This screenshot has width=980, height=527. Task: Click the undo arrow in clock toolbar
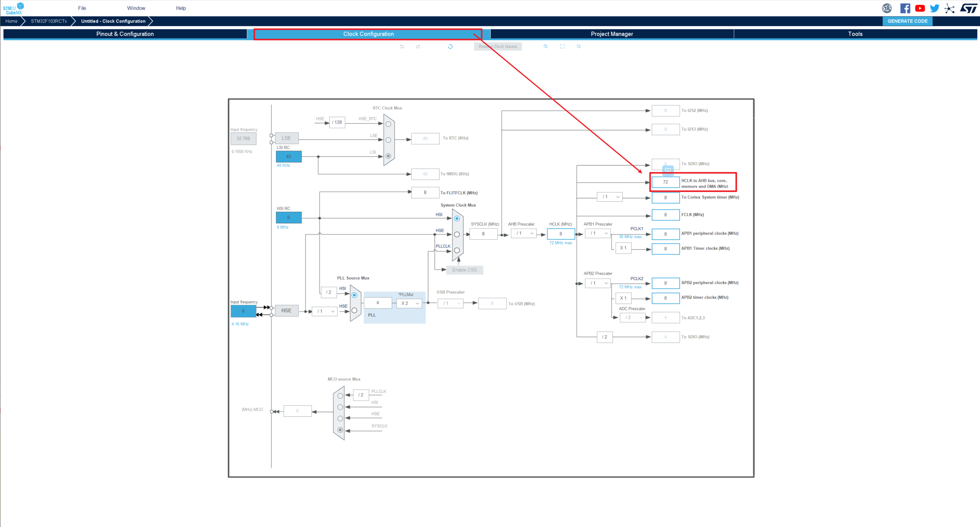[x=402, y=46]
